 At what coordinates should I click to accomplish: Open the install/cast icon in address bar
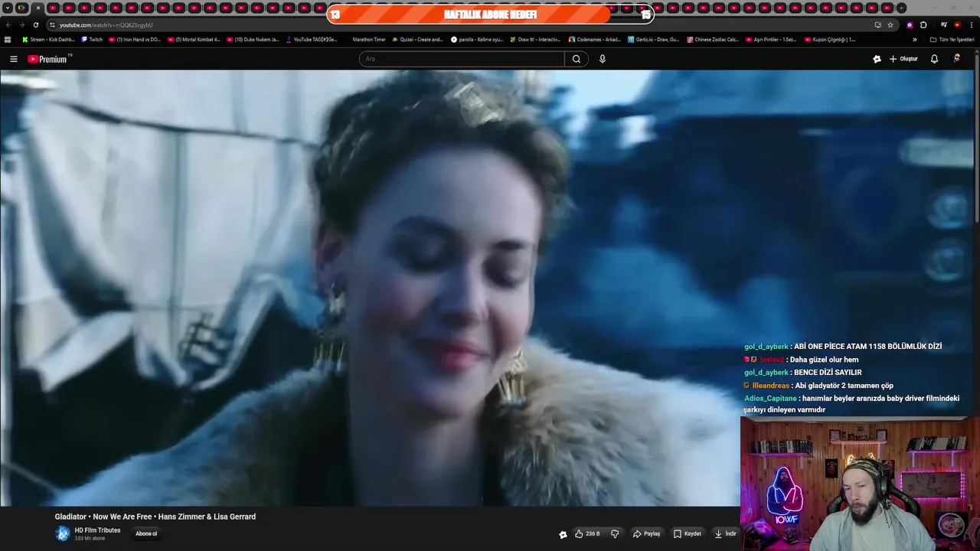coord(877,24)
